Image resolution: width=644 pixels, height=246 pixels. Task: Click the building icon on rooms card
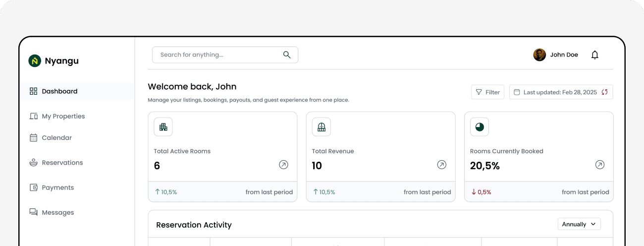(163, 127)
